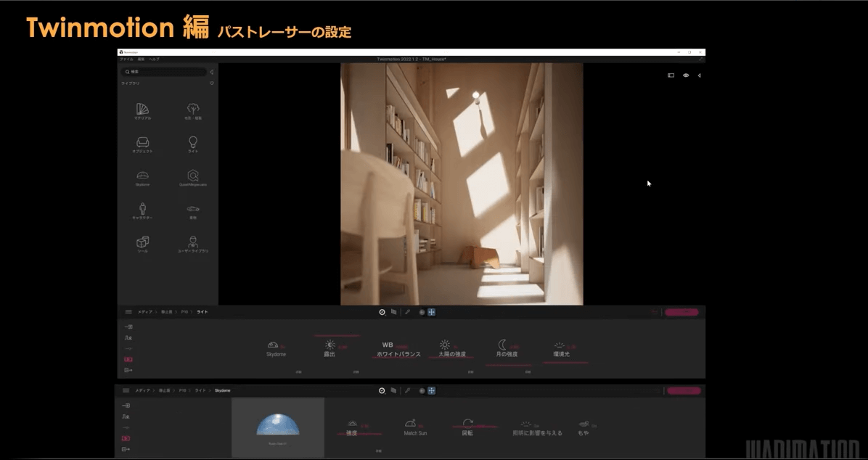Open the hamburger menu in the lower Skydome dock

pos(126,391)
